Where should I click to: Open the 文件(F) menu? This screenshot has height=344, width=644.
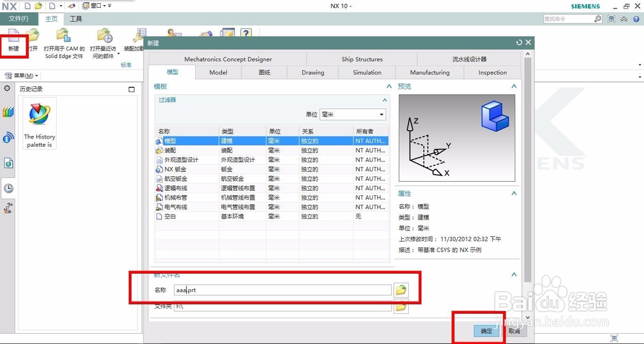pos(19,19)
